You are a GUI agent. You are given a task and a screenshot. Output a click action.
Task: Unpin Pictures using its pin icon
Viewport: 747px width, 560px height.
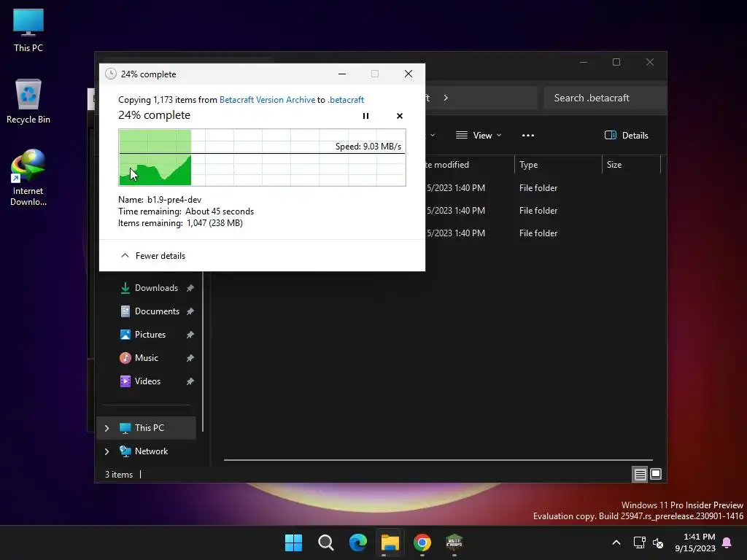190,335
